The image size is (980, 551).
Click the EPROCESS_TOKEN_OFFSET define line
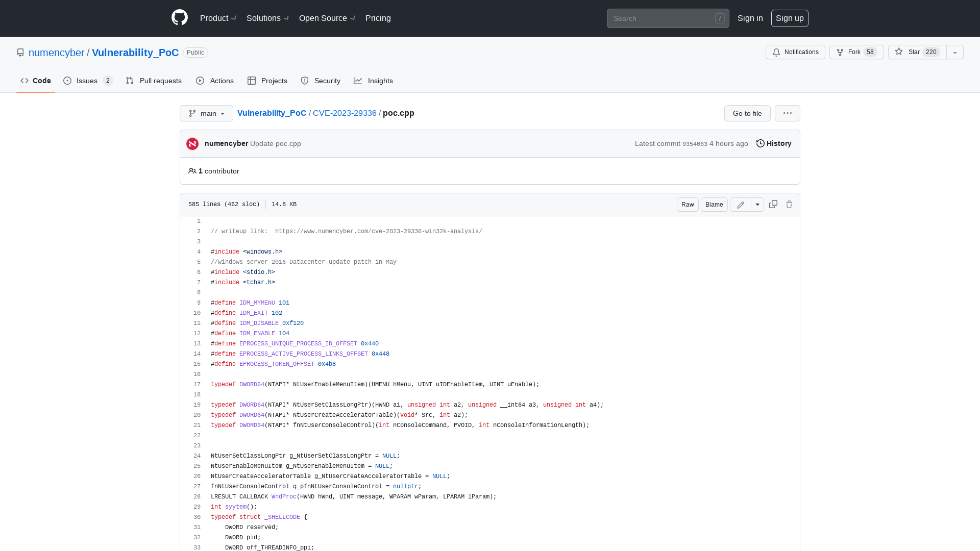273,364
